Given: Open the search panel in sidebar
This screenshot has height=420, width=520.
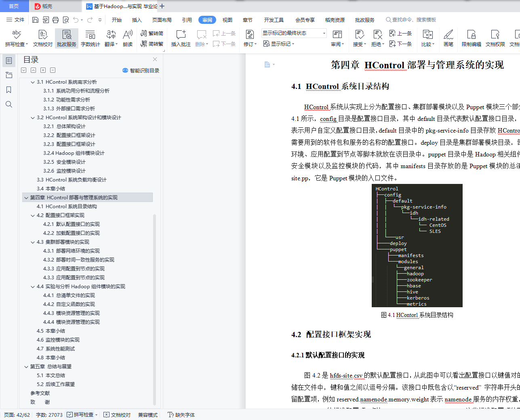Looking at the screenshot, I should point(9,104).
